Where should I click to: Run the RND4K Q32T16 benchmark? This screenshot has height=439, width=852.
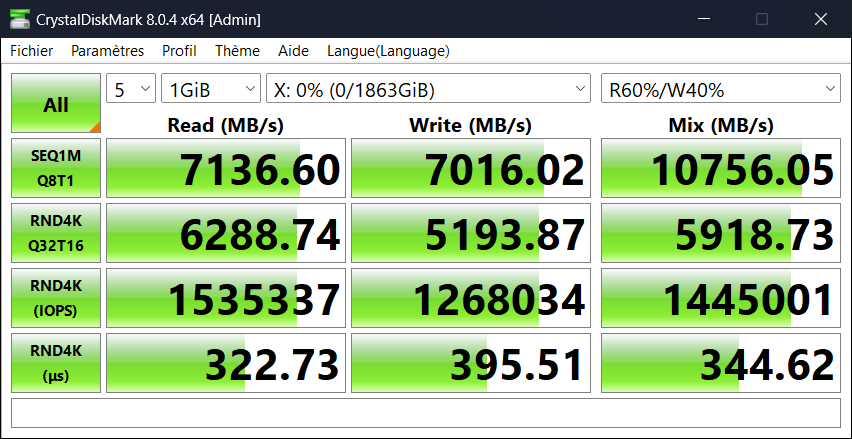point(56,233)
